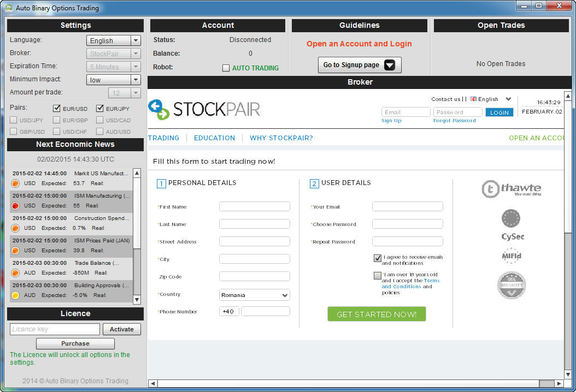The height and width of the screenshot is (392, 576).
Task: Click the MiFID badge icon
Action: [512, 256]
